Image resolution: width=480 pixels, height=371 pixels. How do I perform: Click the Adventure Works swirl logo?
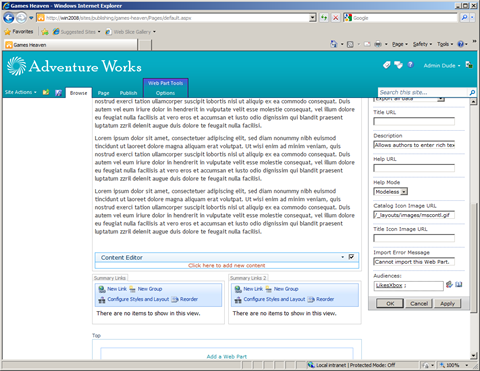coord(16,66)
